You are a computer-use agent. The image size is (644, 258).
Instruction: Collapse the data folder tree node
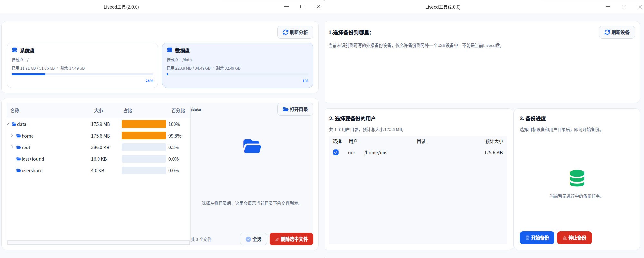8,124
